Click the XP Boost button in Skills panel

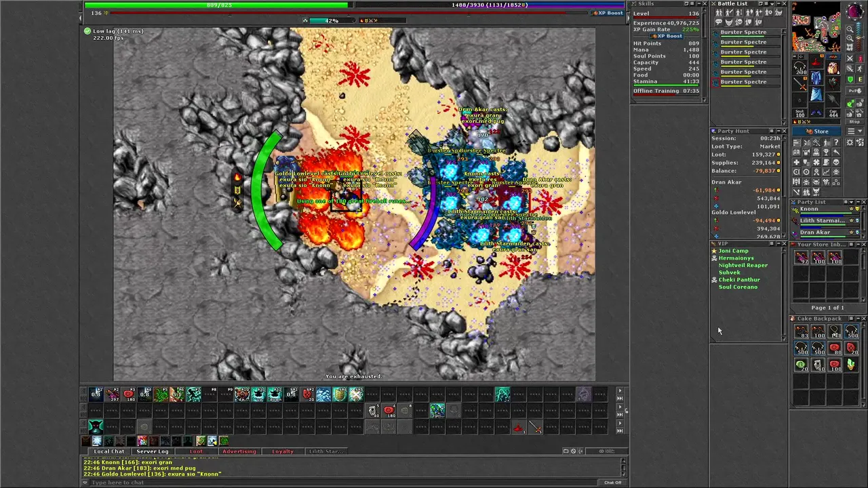[x=667, y=36]
